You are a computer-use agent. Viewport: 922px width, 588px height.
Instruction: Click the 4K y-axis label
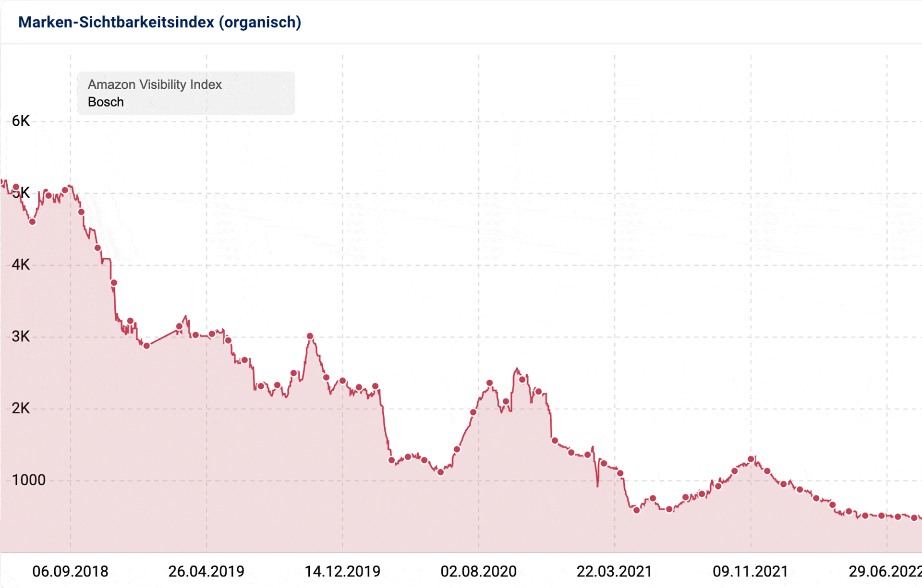21,264
